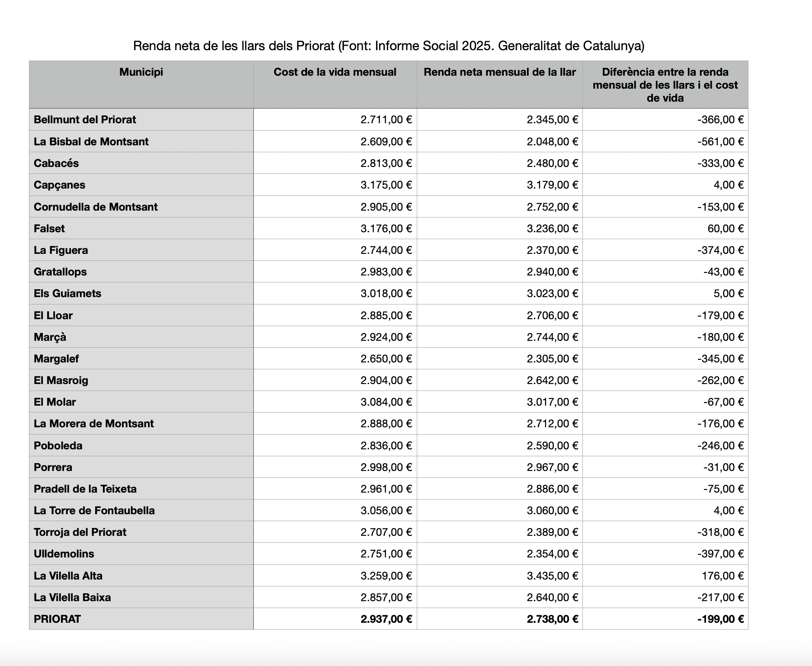Viewport: 812px width, 666px height.
Task: Select the Municipi column header
Action: click(141, 72)
